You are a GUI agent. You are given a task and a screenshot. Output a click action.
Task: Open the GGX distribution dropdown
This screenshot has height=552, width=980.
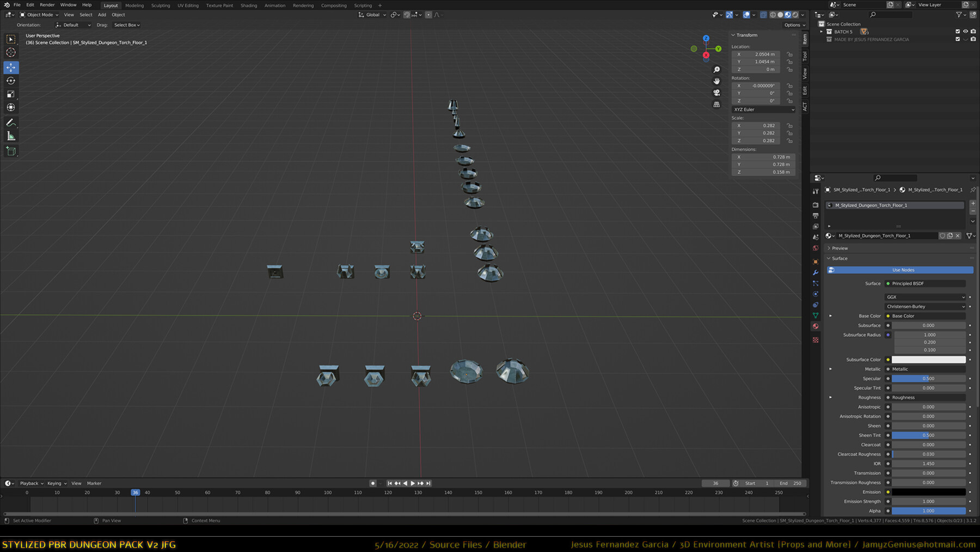(x=925, y=297)
